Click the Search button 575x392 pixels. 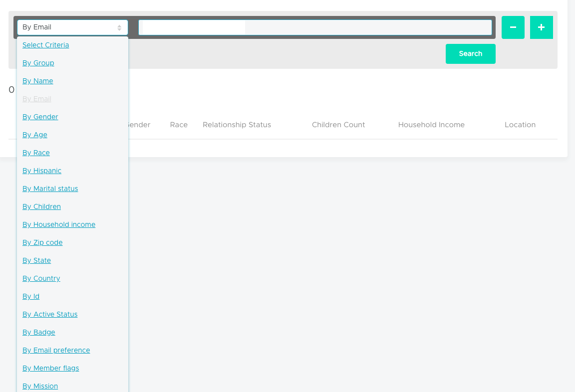[x=471, y=54]
